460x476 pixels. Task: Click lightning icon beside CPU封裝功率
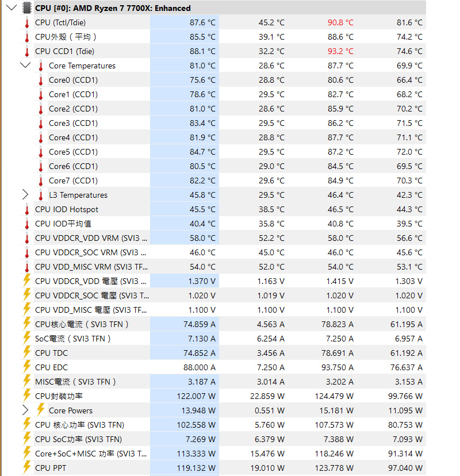[26, 396]
